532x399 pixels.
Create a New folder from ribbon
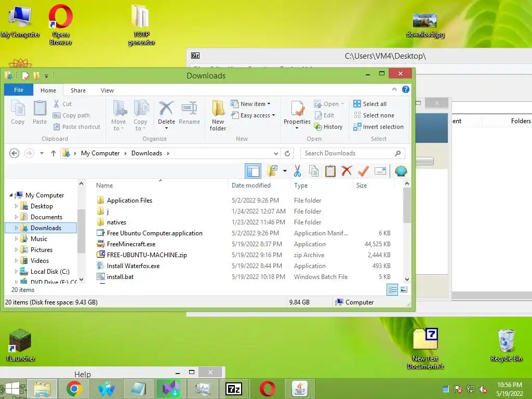tap(218, 115)
